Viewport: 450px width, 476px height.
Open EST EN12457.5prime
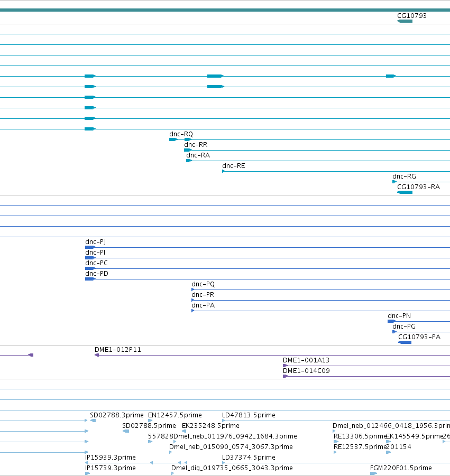tap(175, 415)
